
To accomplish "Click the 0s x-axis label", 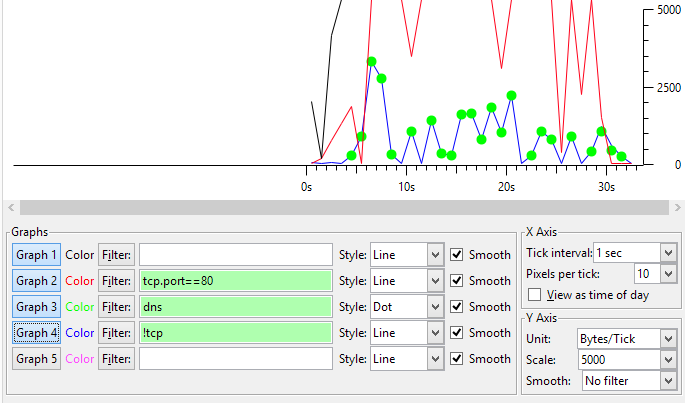I will click(x=306, y=187).
